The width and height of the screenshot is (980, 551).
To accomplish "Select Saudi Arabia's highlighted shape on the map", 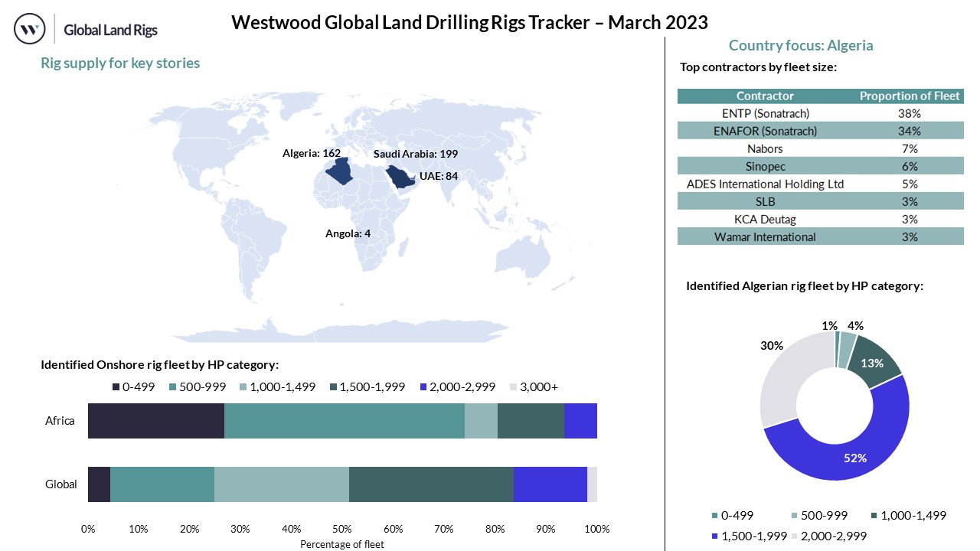I will [x=397, y=177].
